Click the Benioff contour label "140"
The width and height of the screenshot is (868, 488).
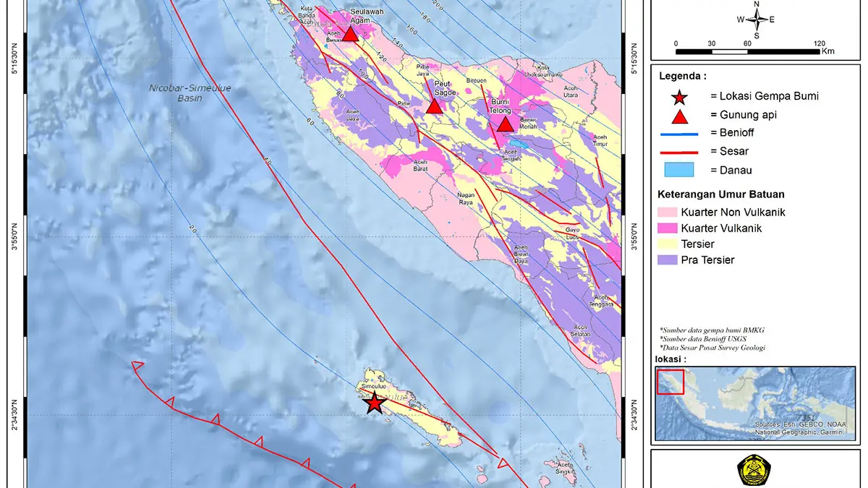[x=399, y=43]
